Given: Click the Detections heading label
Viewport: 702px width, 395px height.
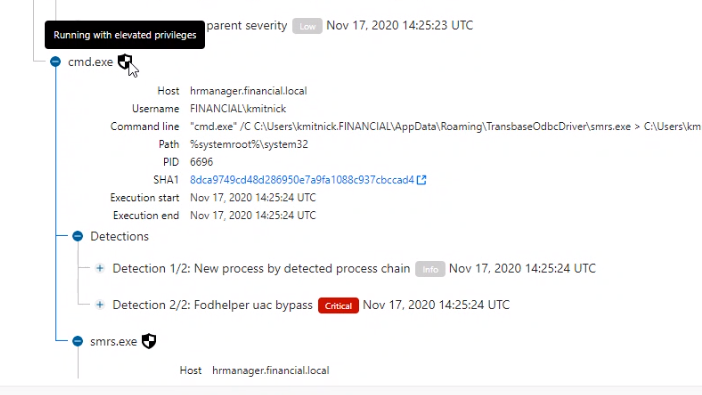Looking at the screenshot, I should pos(120,236).
